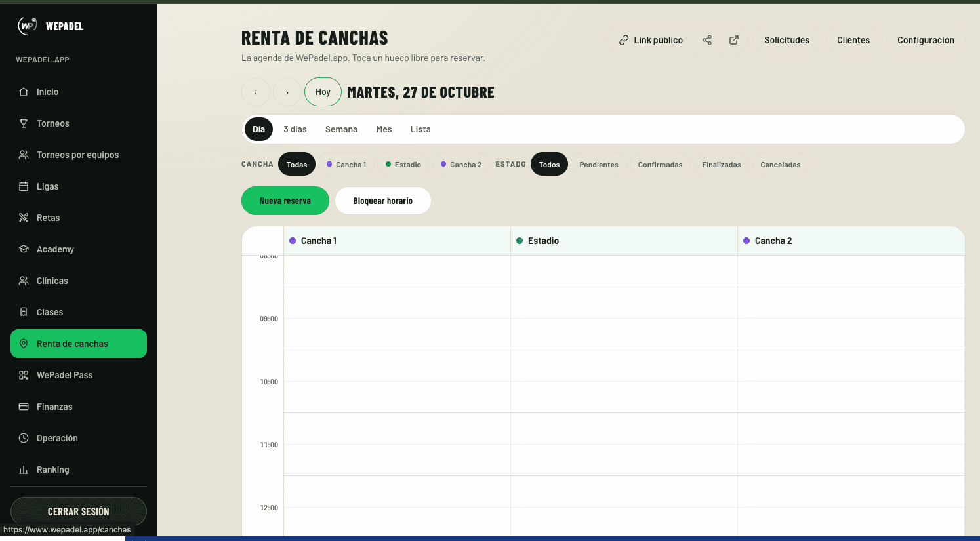Select the Día view tab
The height and width of the screenshot is (541, 980).
point(258,129)
